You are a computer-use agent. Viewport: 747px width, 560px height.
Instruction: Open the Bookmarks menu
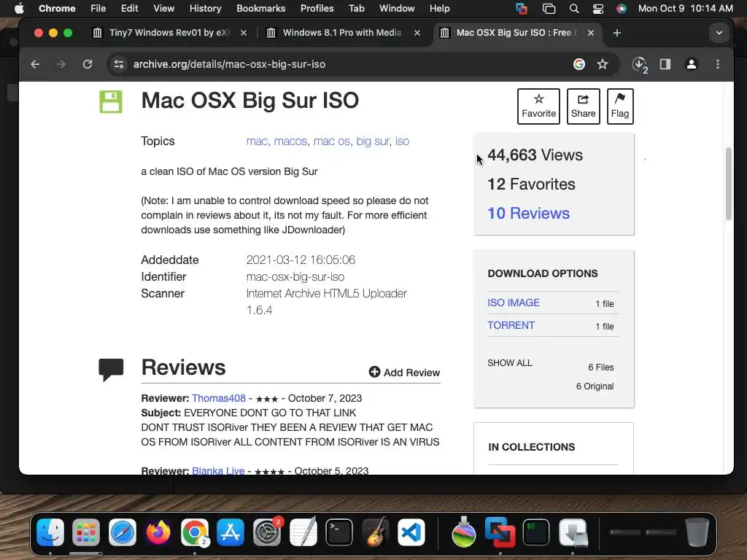[x=260, y=8]
